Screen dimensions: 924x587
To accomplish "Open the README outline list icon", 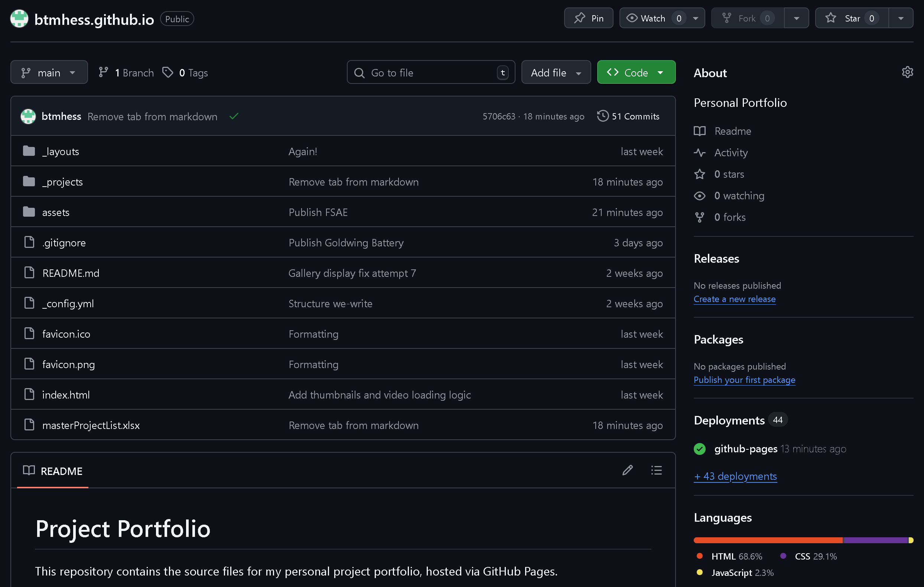I will (x=656, y=470).
